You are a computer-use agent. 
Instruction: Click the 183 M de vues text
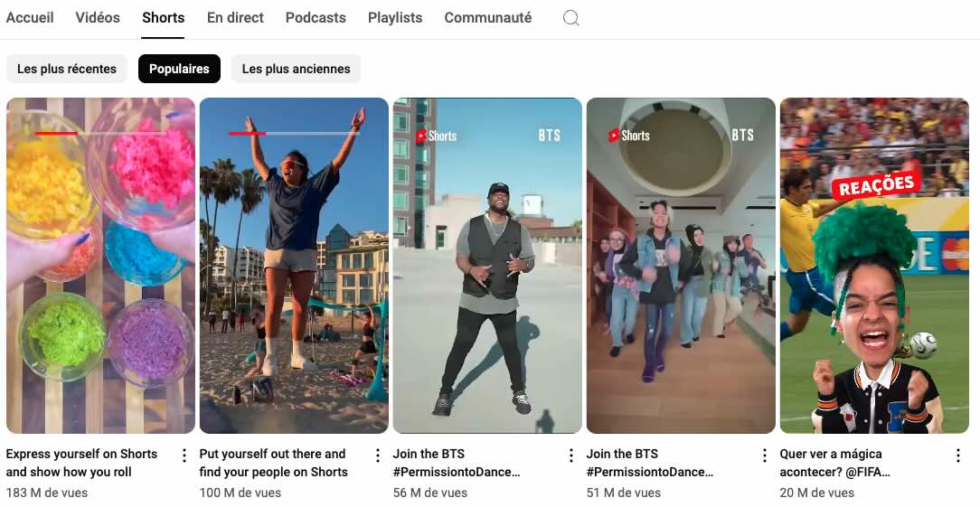click(x=47, y=493)
